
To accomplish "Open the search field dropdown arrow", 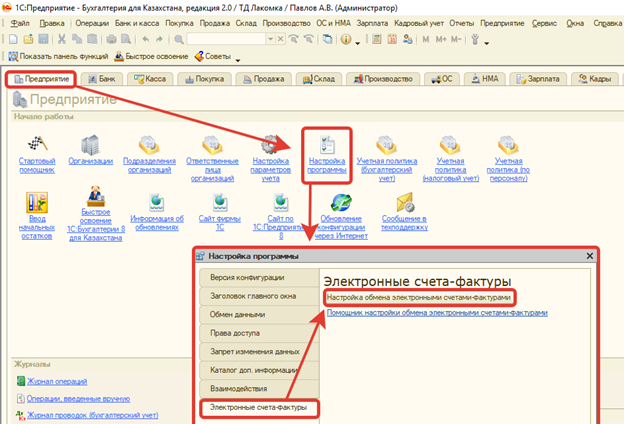I will tap(270, 39).
